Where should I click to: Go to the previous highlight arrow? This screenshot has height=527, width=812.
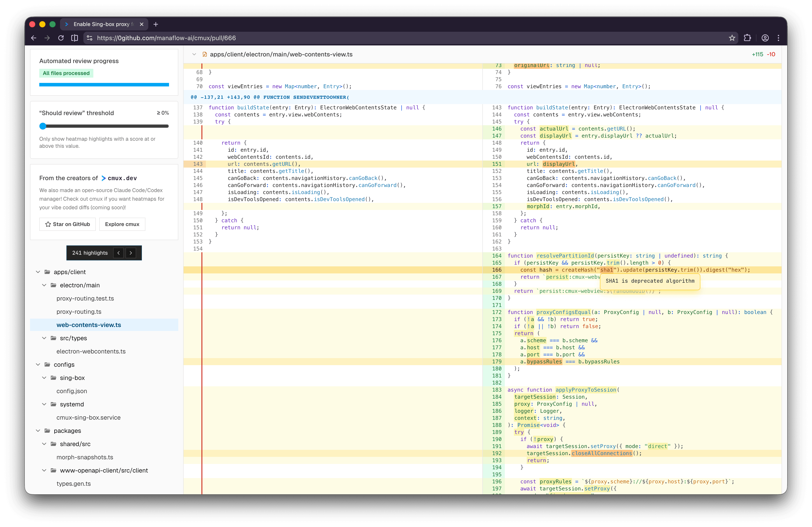click(118, 253)
